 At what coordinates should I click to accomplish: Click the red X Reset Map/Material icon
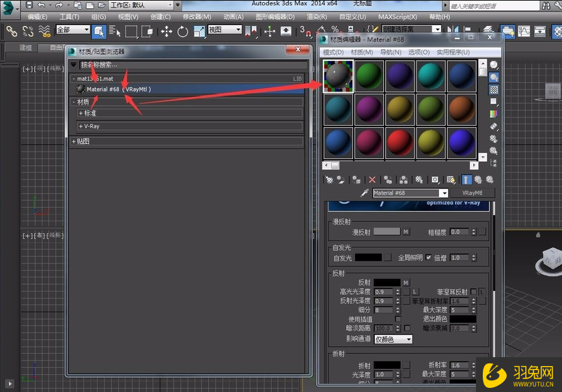point(372,180)
